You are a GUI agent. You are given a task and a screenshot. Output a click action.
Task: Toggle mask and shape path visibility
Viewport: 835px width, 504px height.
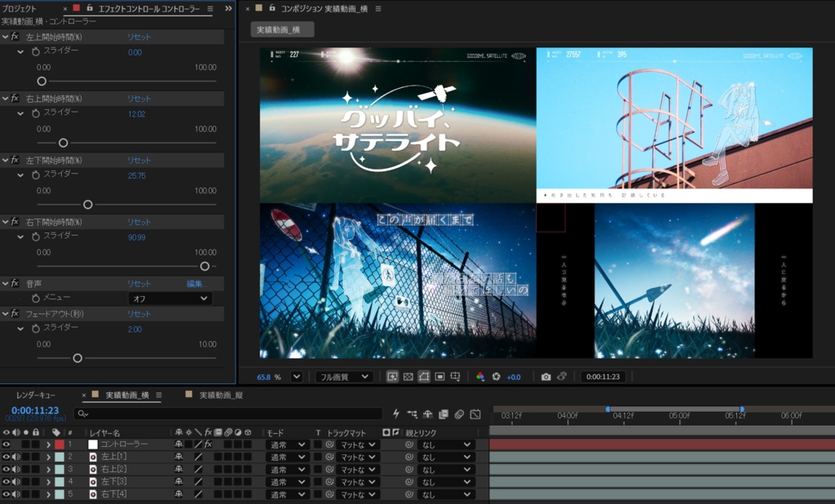click(x=424, y=377)
